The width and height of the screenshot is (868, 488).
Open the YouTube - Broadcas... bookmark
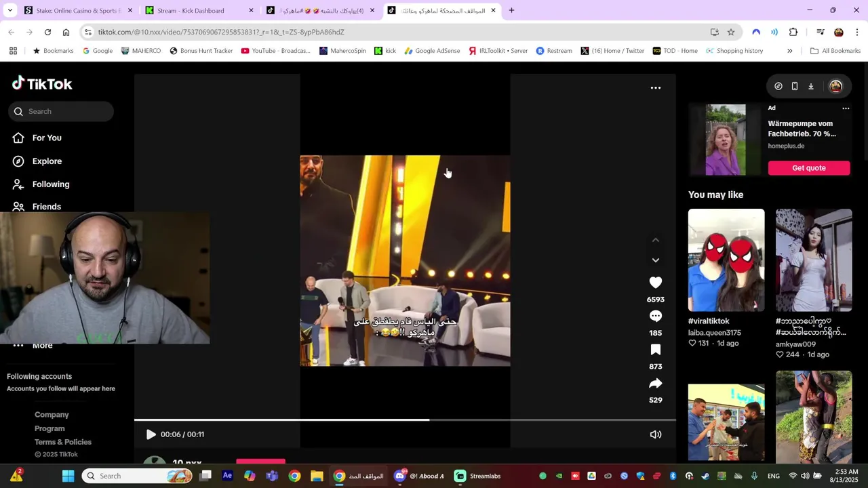tap(276, 51)
